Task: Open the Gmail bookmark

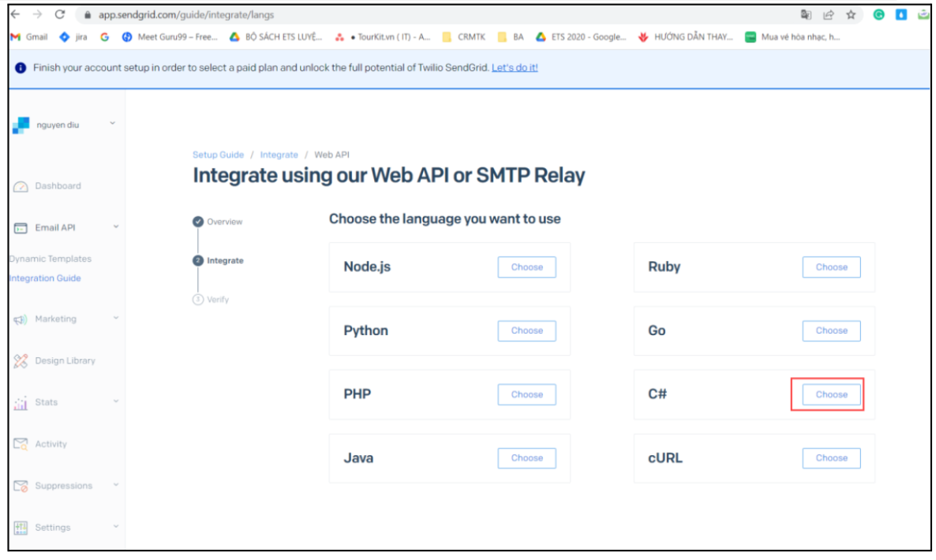Action: (x=29, y=37)
